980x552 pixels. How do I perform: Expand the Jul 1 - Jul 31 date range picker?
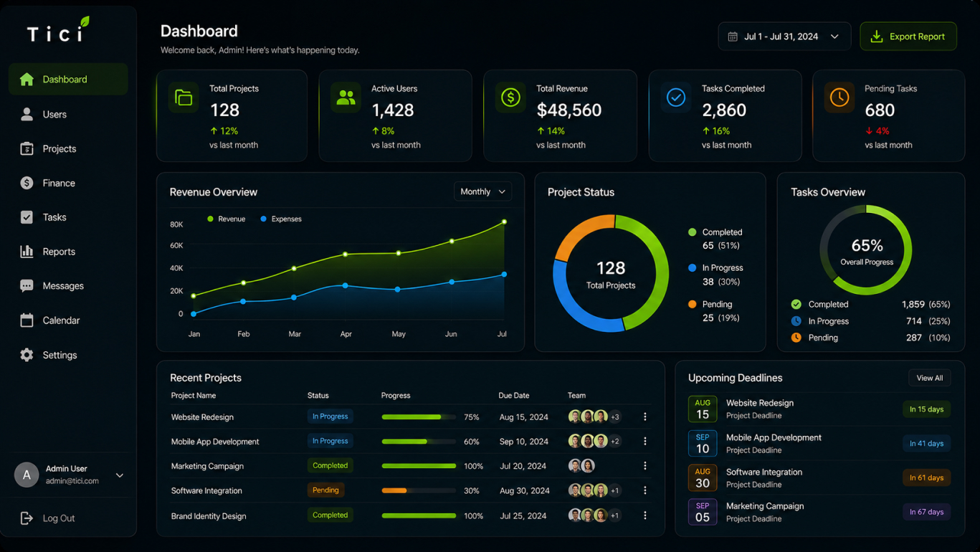784,37
